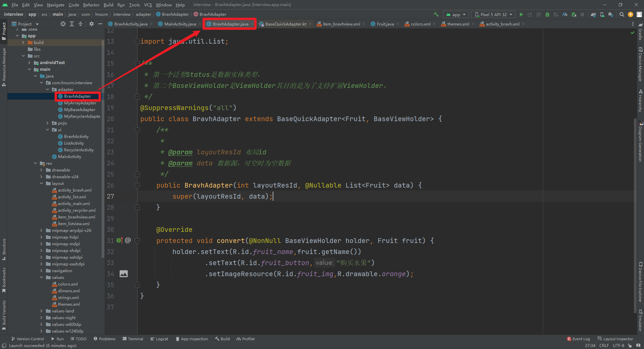
Task: Expand the androidTest folder
Action: [x=29, y=62]
